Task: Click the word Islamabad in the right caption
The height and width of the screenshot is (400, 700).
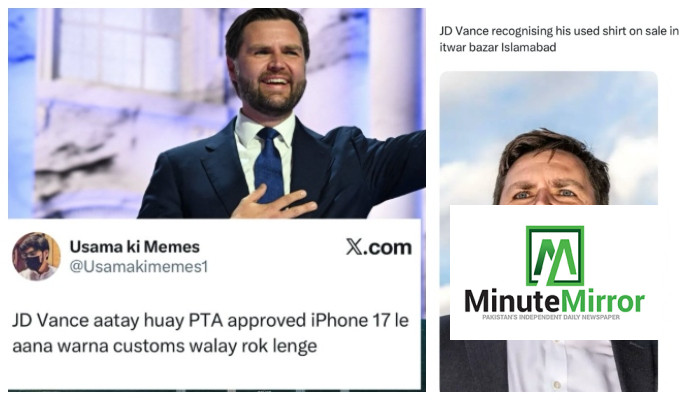Action: click(x=529, y=47)
